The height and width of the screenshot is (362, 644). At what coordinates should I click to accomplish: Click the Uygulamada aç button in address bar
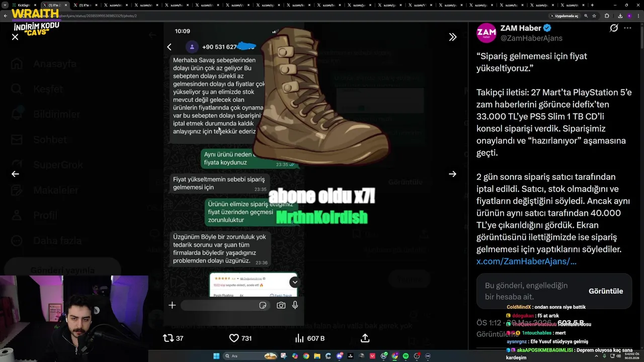coord(565,16)
